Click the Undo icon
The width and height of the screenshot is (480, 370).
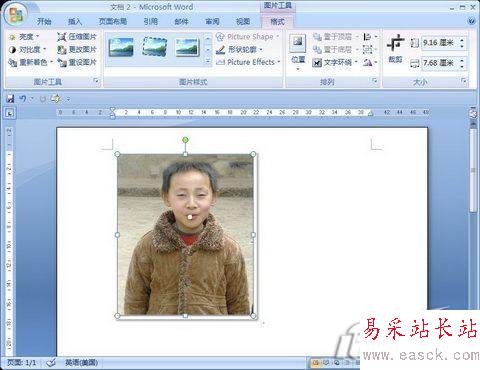pos(23,99)
